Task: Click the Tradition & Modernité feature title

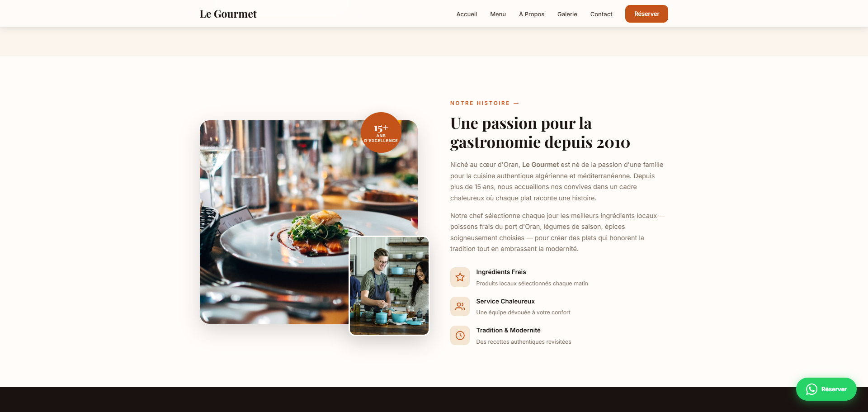Action: click(508, 330)
